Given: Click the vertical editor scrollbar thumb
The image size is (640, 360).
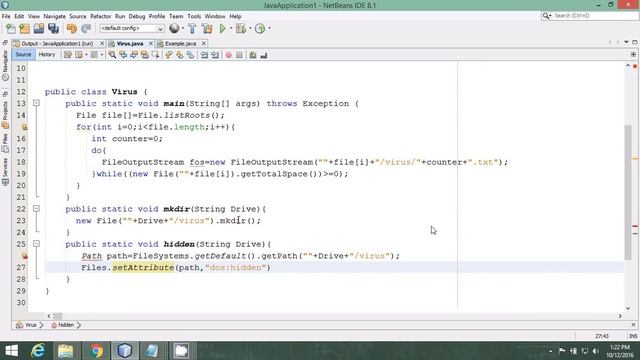Looking at the screenshot, I should coord(628,192).
